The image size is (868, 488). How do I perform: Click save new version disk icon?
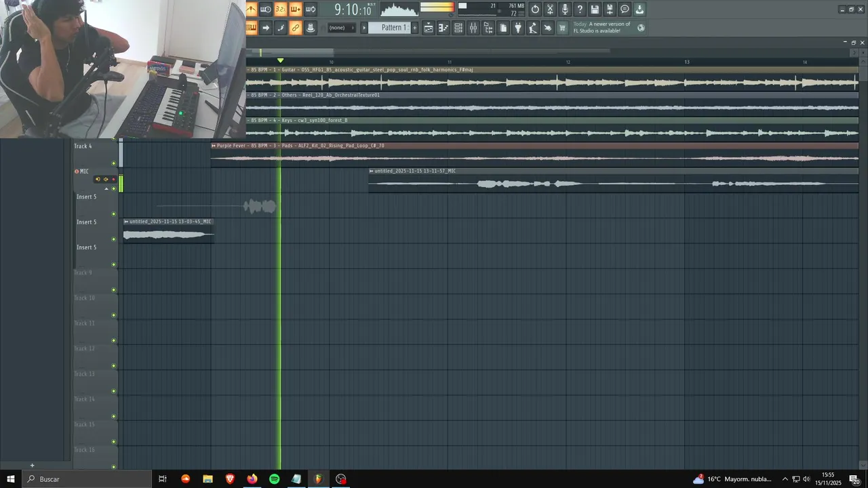click(x=610, y=9)
